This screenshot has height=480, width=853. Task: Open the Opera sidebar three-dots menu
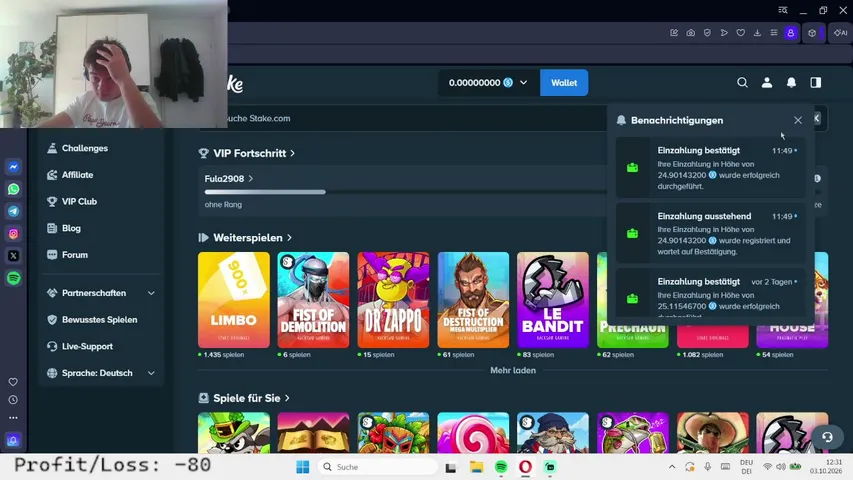13,418
